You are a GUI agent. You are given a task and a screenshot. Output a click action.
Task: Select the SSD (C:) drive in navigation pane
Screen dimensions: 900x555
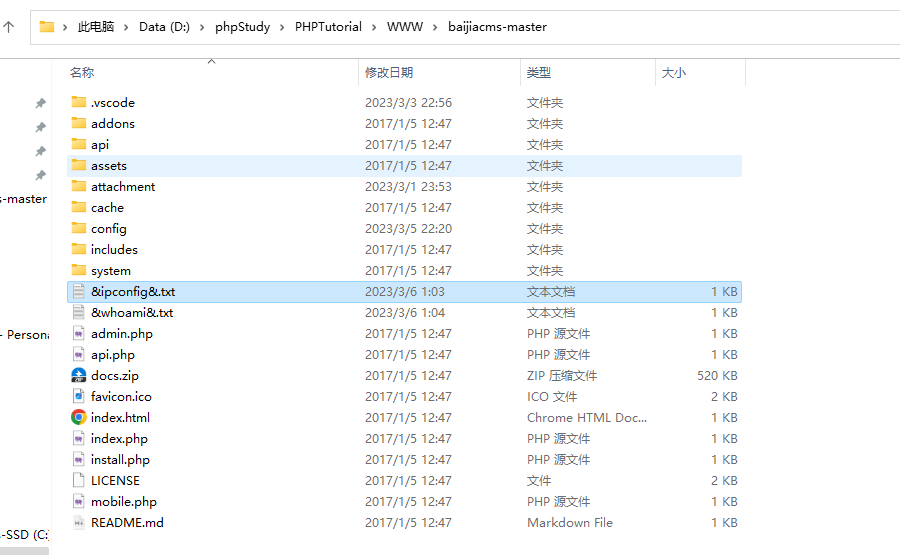click(25, 534)
